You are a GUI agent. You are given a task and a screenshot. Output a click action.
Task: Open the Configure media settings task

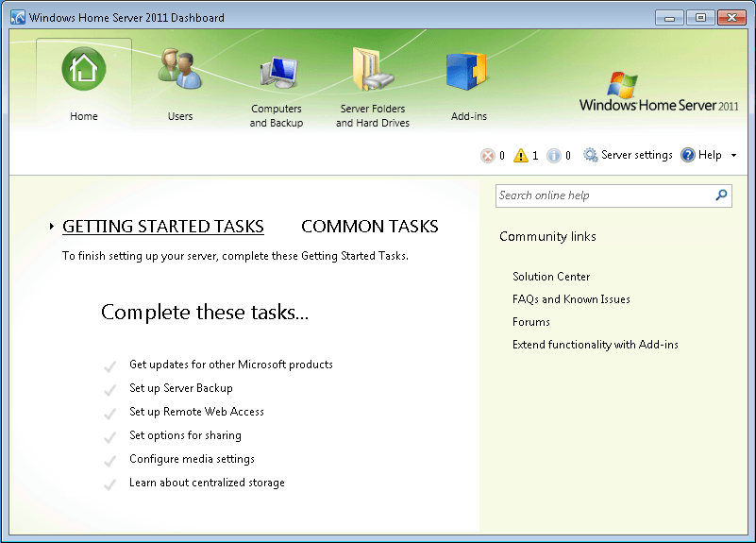[x=192, y=459]
